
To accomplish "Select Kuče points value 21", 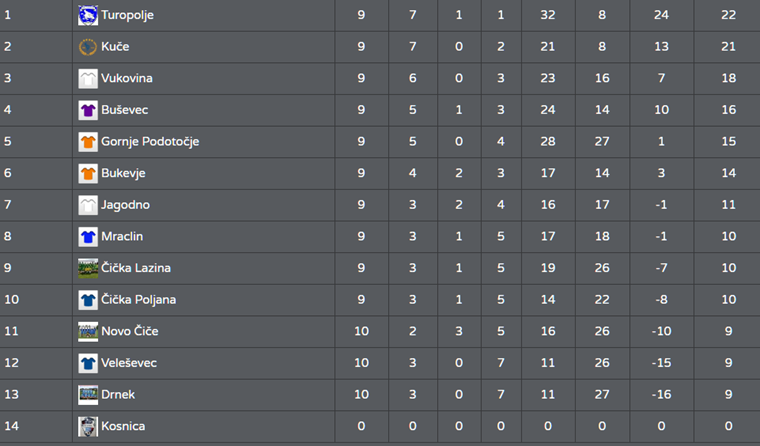I will pyautogui.click(x=728, y=47).
